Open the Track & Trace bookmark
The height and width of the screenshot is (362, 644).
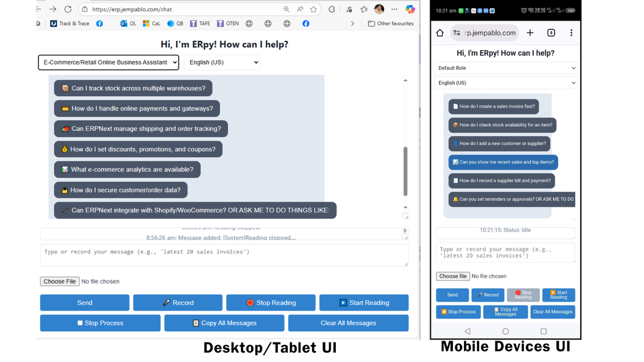point(70,23)
